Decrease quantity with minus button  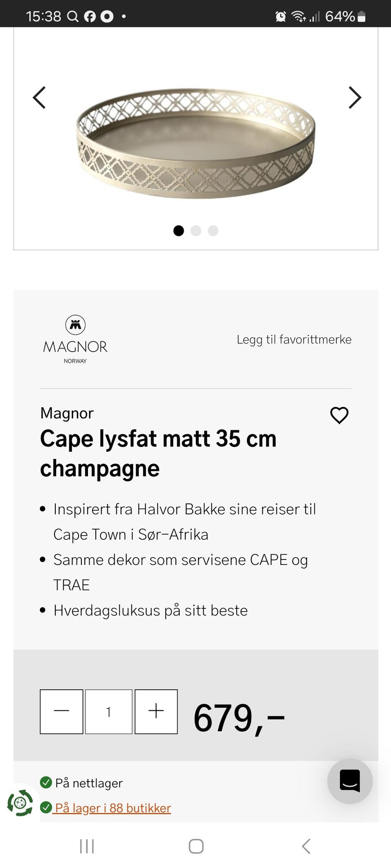(x=62, y=711)
